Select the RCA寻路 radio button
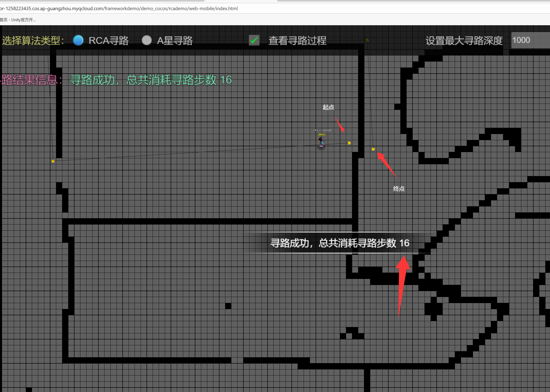The image size is (550, 392). pos(78,40)
